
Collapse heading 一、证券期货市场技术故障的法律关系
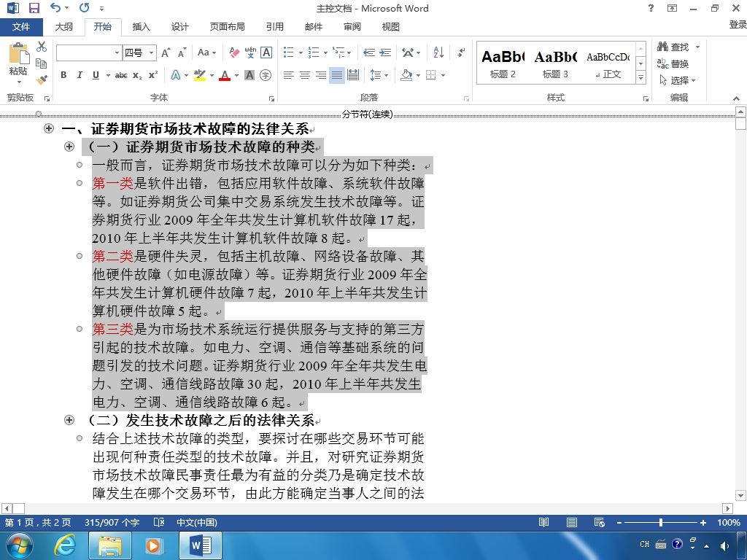[49, 128]
